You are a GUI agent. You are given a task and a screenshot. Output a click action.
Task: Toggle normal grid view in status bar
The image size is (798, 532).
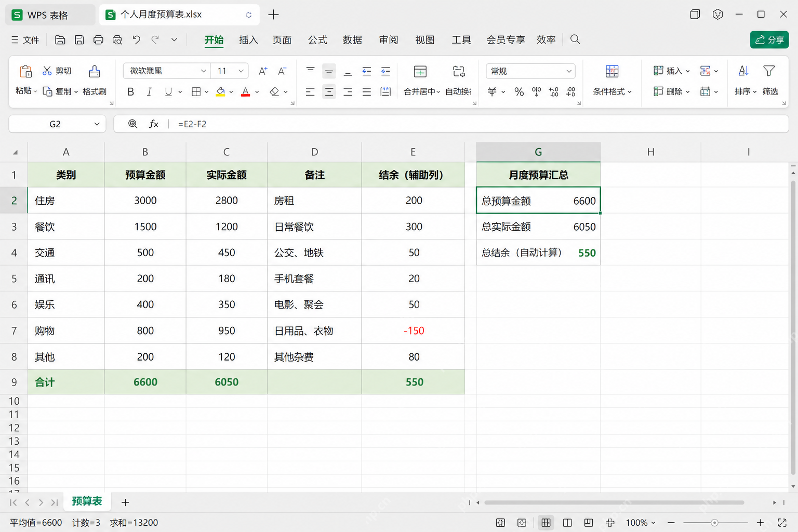click(x=546, y=523)
